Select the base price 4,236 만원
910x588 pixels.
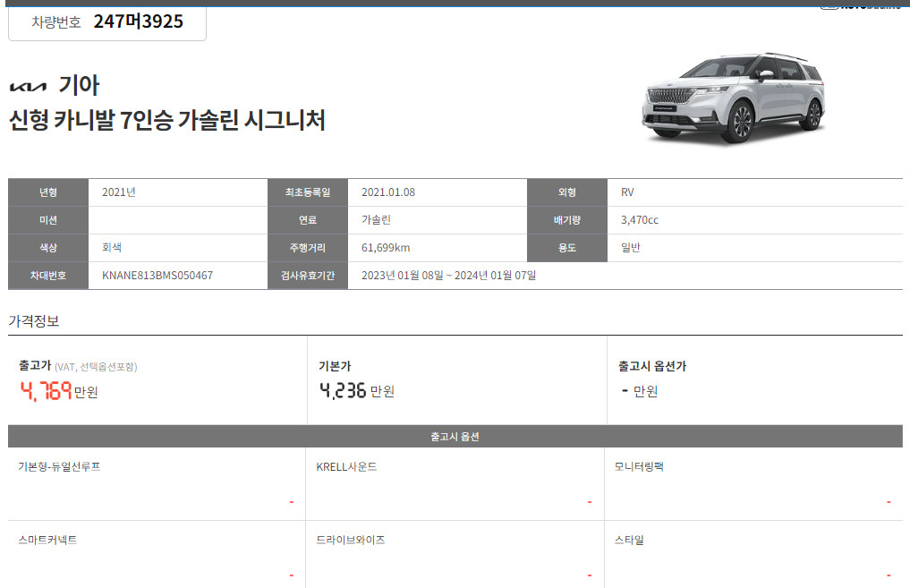(x=357, y=390)
